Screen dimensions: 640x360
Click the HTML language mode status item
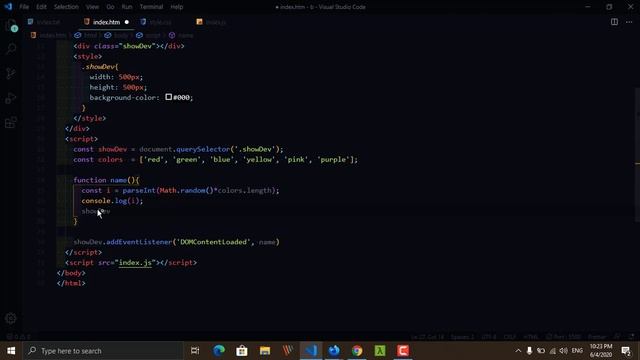(x=531, y=337)
